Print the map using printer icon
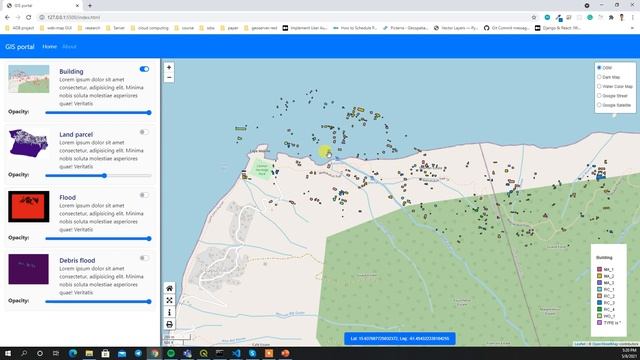Viewport: 640px width, 360px height. pos(169,324)
